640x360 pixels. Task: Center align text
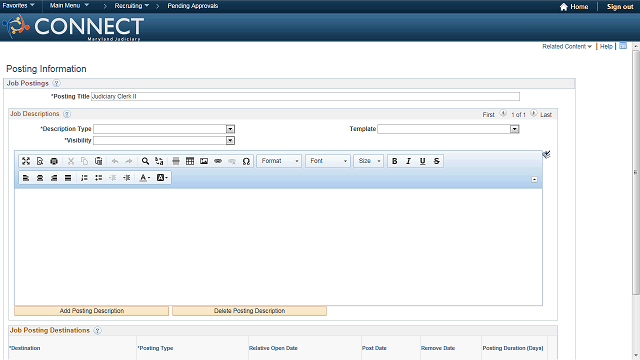click(x=40, y=178)
